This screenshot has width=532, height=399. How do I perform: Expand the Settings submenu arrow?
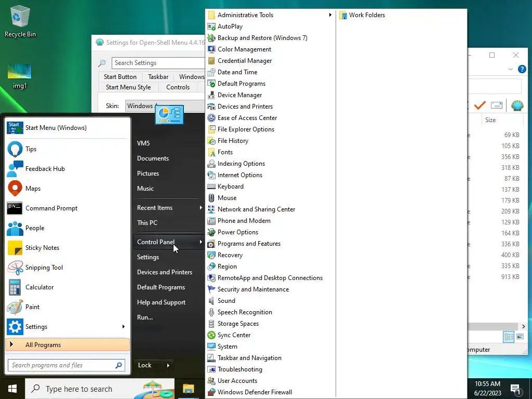(x=124, y=327)
